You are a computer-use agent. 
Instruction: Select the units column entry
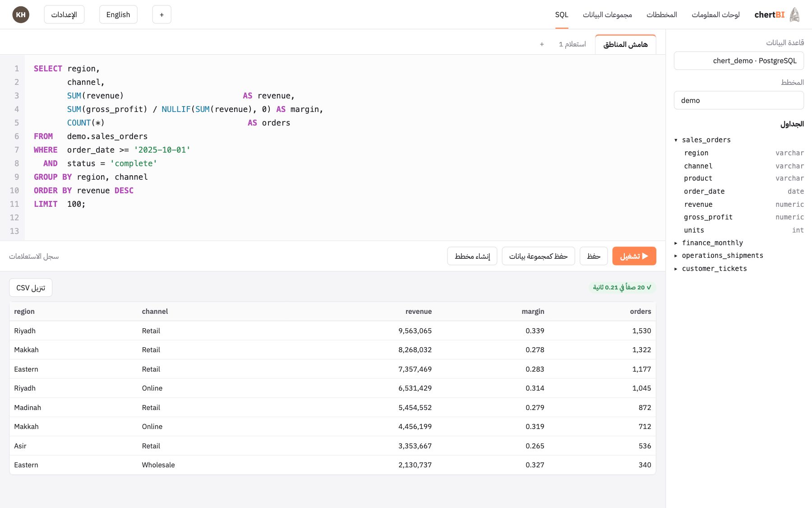point(743,230)
